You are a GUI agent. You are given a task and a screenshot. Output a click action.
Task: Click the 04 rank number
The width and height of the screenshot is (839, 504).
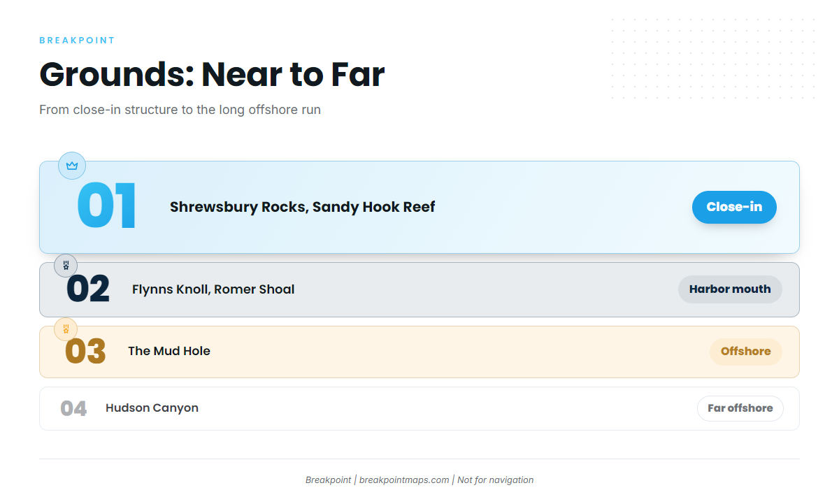pyautogui.click(x=73, y=408)
